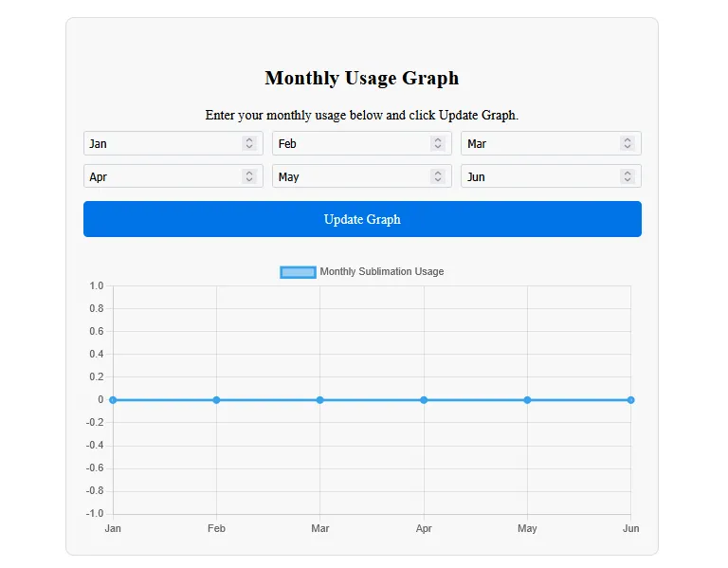Click into the Apr usage field
The height and width of the screenshot is (568, 728).
point(161,176)
